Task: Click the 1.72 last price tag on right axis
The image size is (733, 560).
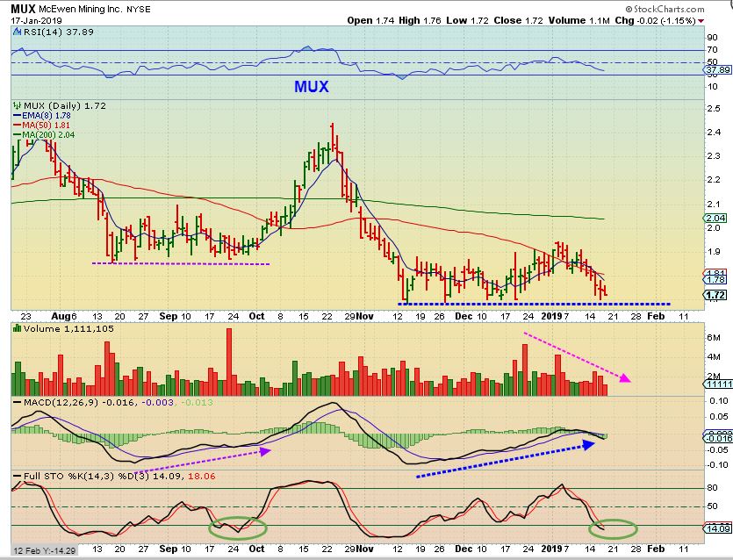Action: [715, 295]
